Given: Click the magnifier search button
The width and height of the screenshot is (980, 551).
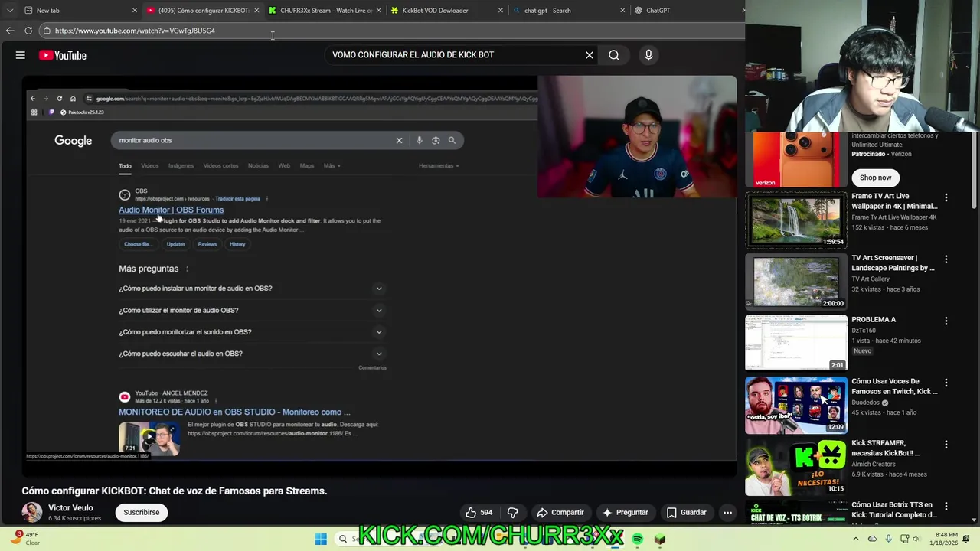Looking at the screenshot, I should point(614,55).
